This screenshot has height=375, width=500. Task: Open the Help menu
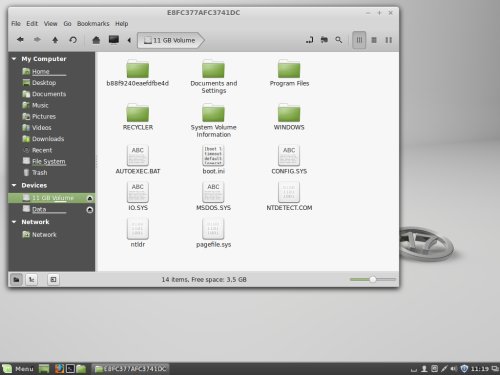click(x=122, y=24)
